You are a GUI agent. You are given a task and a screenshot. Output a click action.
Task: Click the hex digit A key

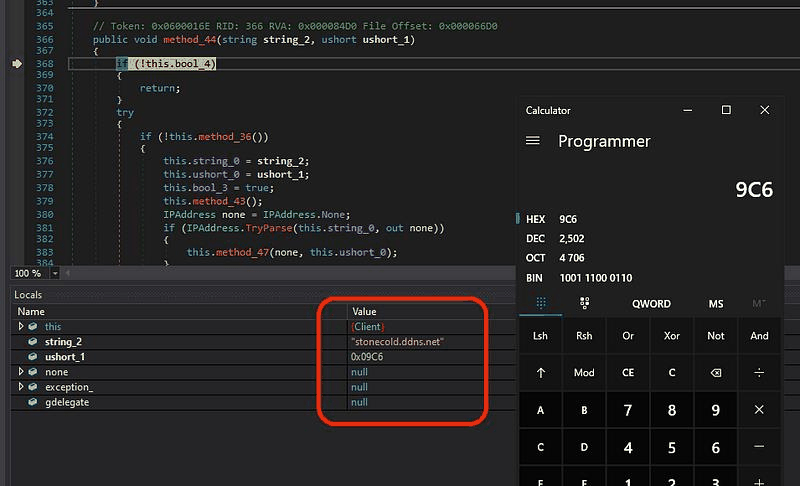click(x=540, y=410)
